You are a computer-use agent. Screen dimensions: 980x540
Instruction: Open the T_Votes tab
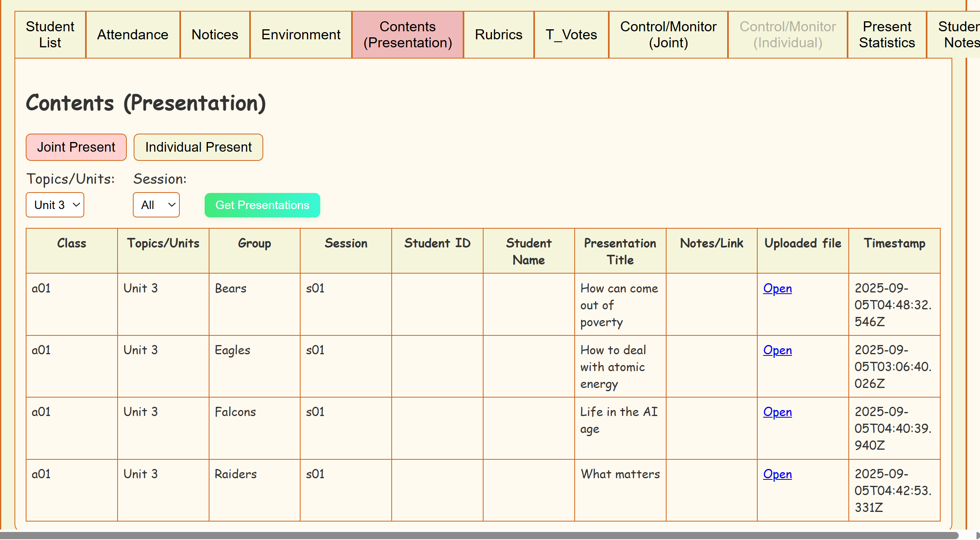click(571, 35)
